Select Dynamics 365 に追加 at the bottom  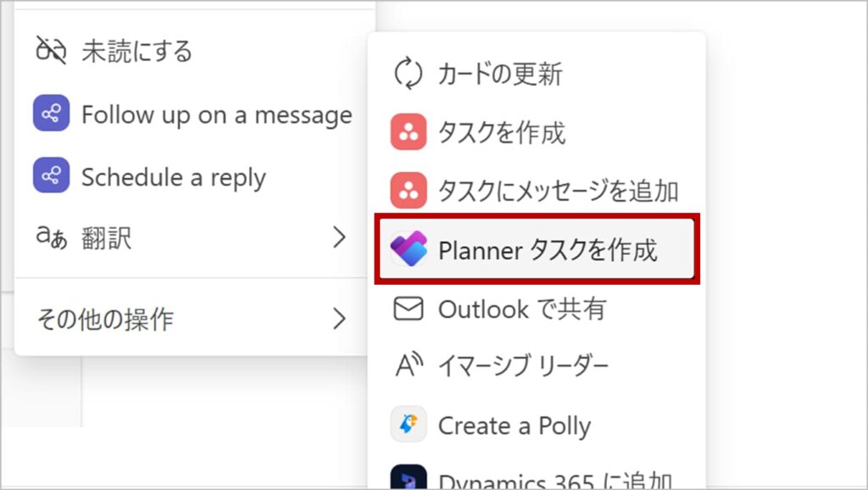tap(555, 480)
